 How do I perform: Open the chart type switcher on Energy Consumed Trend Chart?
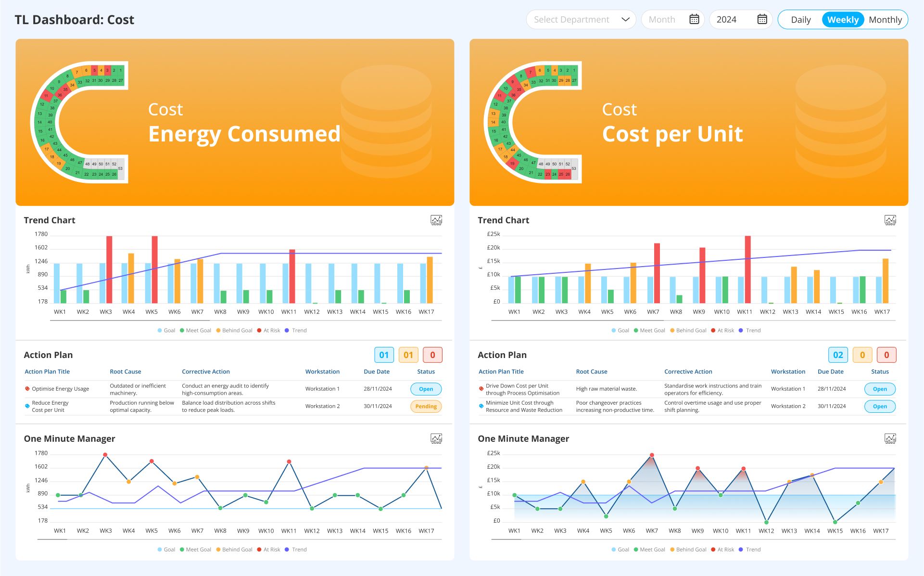coord(436,220)
